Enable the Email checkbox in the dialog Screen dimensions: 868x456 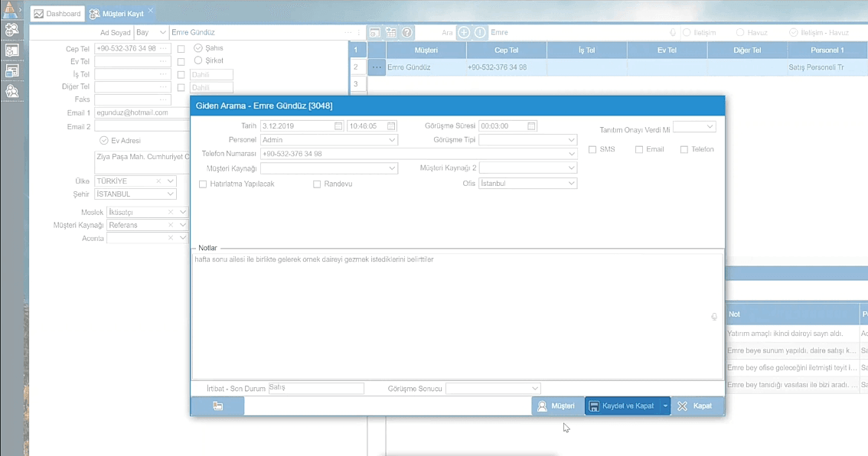[639, 149]
